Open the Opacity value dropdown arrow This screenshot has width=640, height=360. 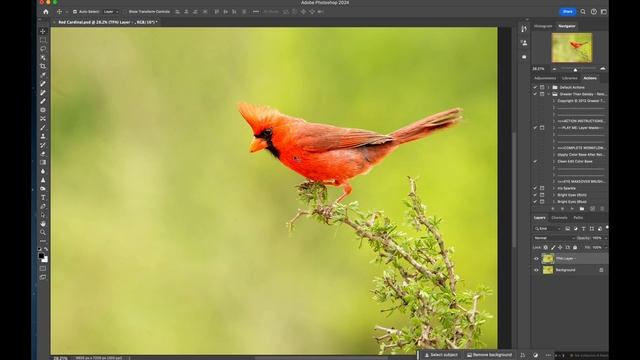606,238
